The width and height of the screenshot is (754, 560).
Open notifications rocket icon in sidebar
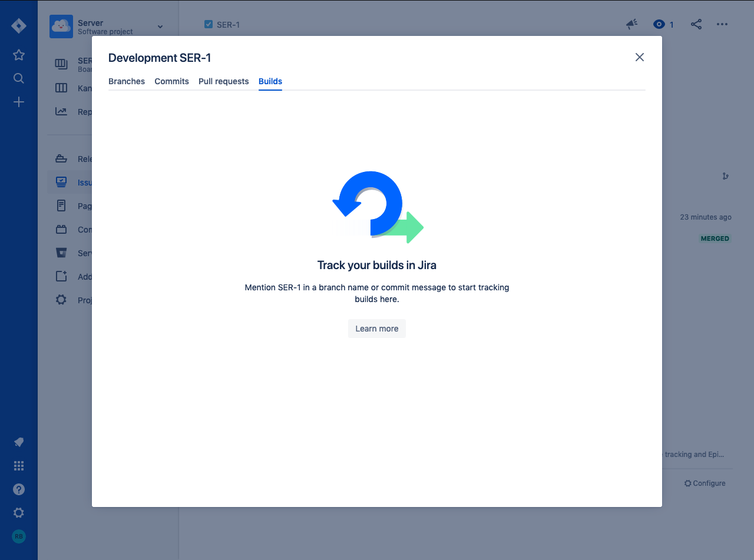coord(19,442)
